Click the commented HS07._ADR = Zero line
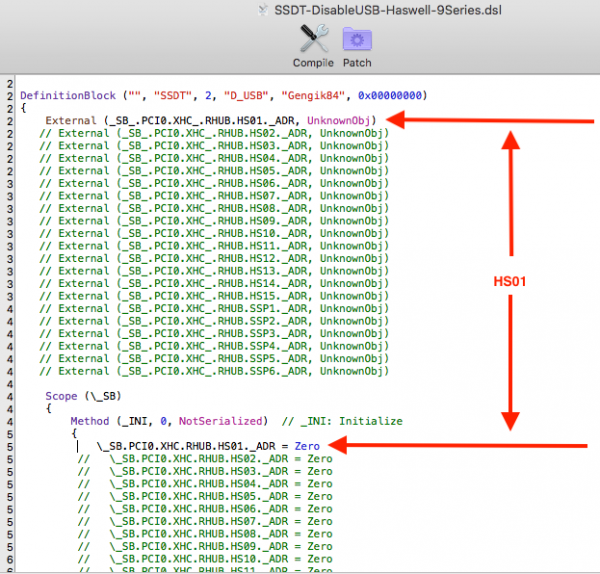The width and height of the screenshot is (600, 574). (205, 522)
